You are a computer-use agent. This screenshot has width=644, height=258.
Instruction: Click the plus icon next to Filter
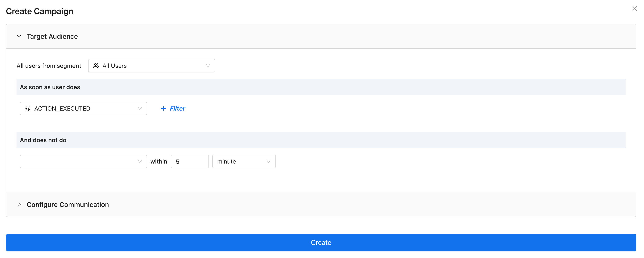tap(164, 108)
